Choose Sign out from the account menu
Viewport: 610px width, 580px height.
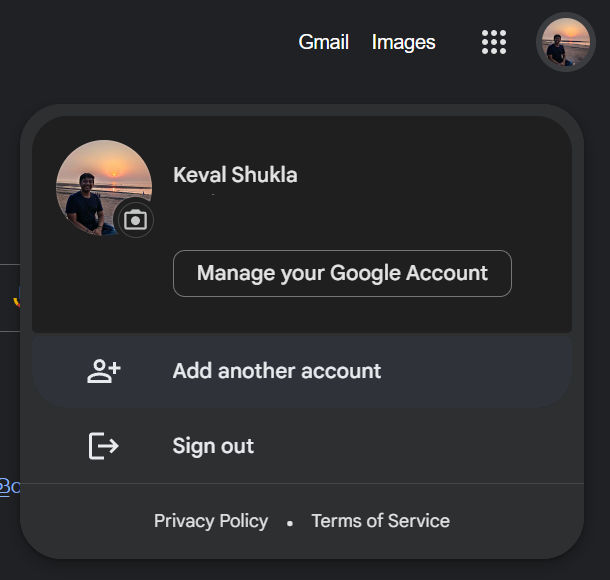[x=302, y=446]
